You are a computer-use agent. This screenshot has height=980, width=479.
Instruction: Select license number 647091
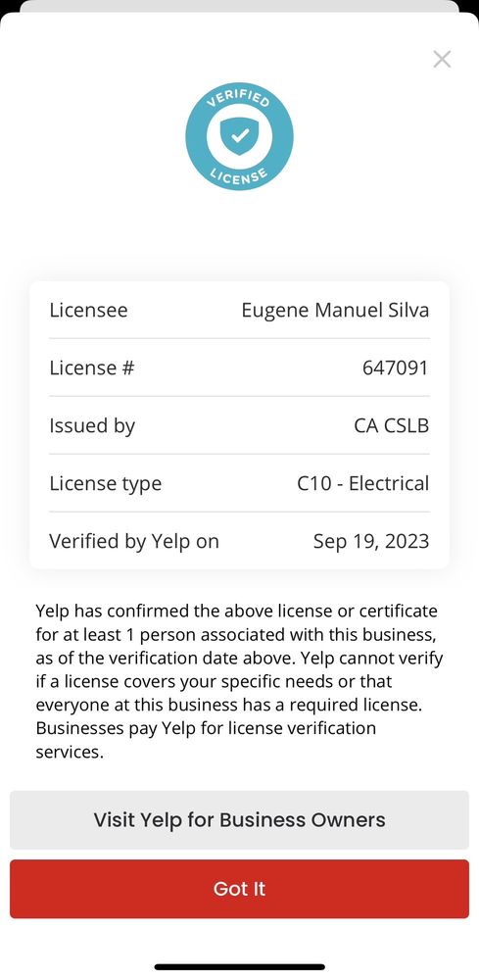pos(396,367)
